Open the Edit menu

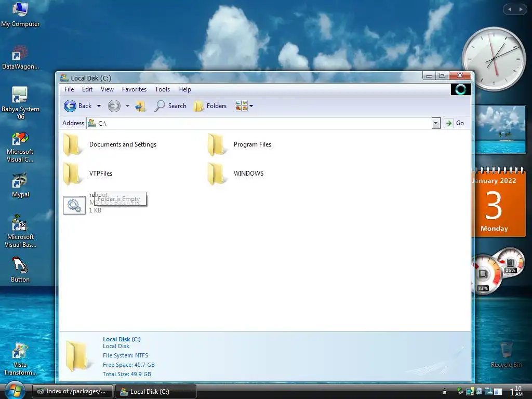[x=87, y=89]
